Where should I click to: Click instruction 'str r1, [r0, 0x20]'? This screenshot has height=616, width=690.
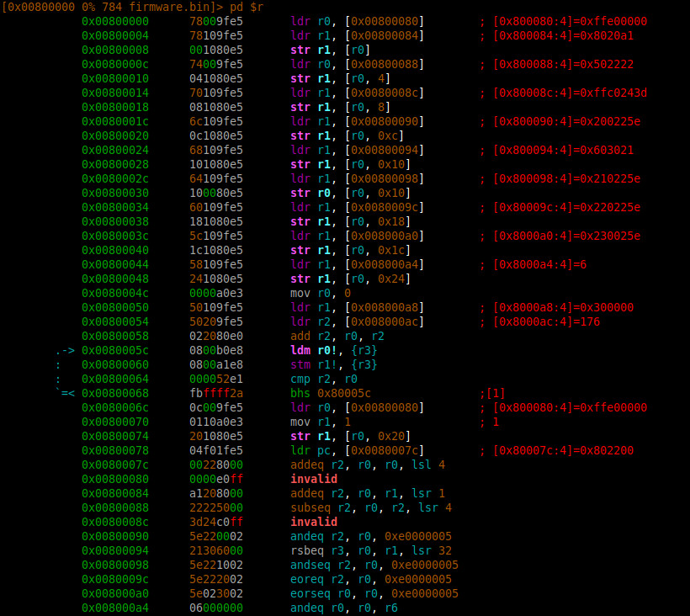(x=350, y=436)
